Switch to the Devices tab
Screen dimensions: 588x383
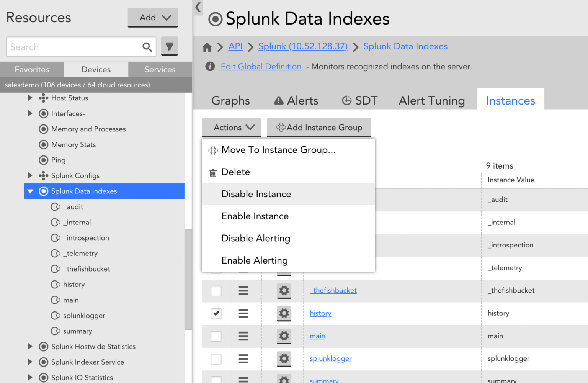pyautogui.click(x=96, y=69)
